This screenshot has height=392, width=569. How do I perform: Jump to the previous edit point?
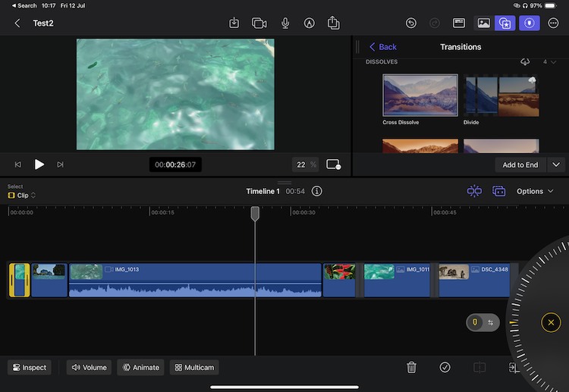pyautogui.click(x=17, y=165)
